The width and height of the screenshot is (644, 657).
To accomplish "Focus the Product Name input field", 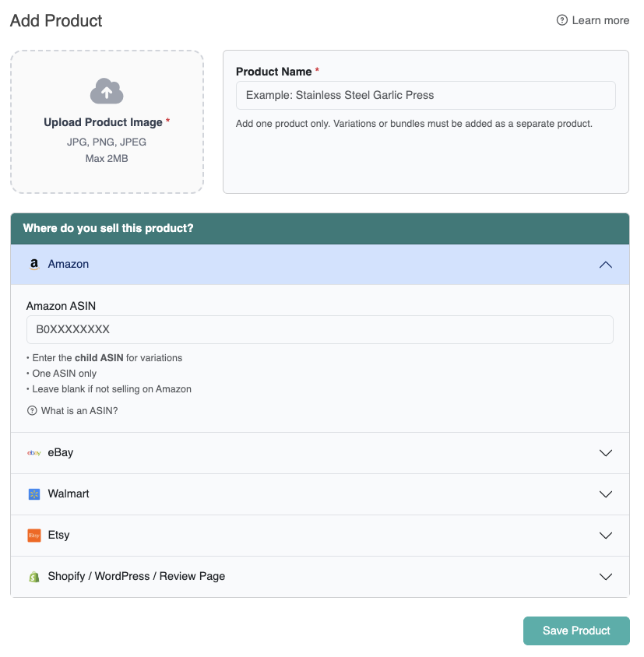I will (425, 96).
